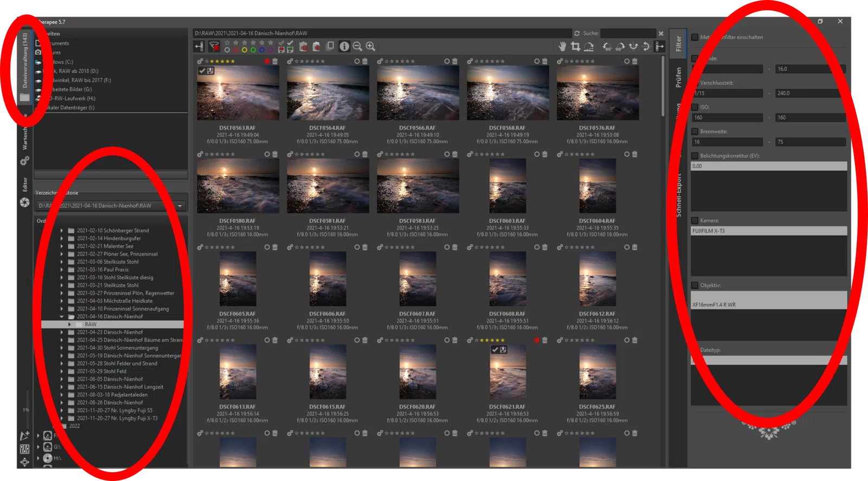Filter by yellow color label circle
868x481 pixels.
[245, 50]
